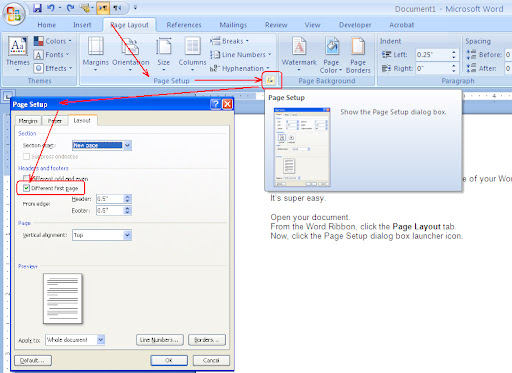Close the Page Setup dialog
512x373 pixels.
227,104
